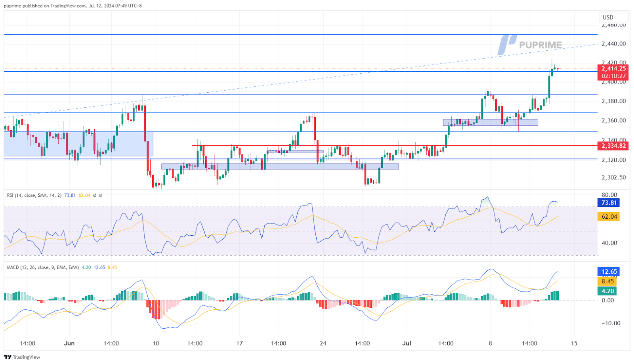Select the blue RSI axis tag 73.81

pos(609,203)
